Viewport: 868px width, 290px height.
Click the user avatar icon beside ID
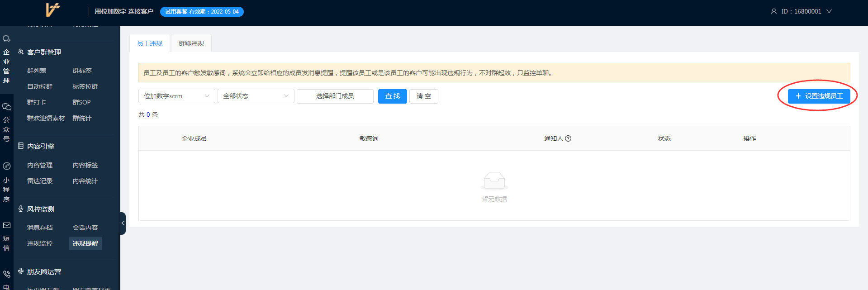pyautogui.click(x=773, y=11)
